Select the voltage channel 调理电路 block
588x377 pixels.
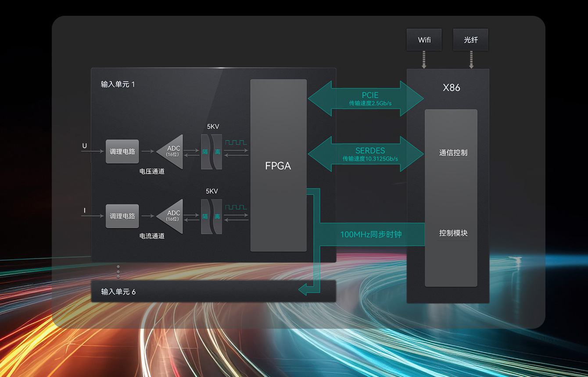[122, 152]
